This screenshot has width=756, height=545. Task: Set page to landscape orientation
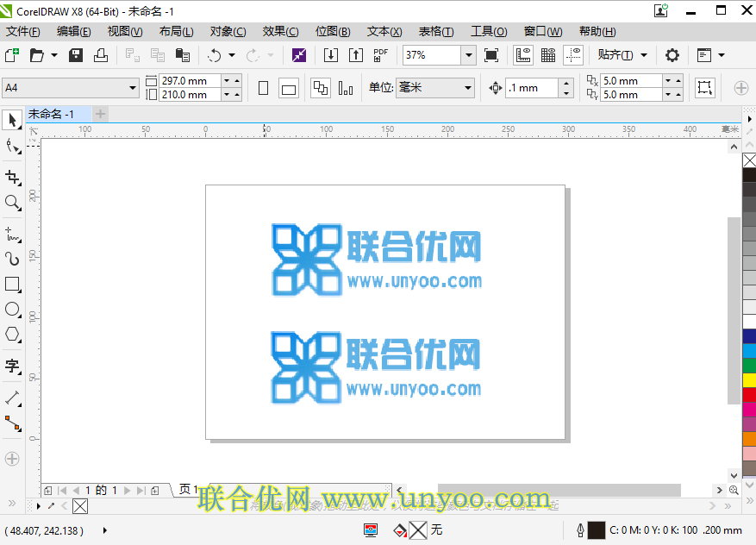pyautogui.click(x=288, y=88)
